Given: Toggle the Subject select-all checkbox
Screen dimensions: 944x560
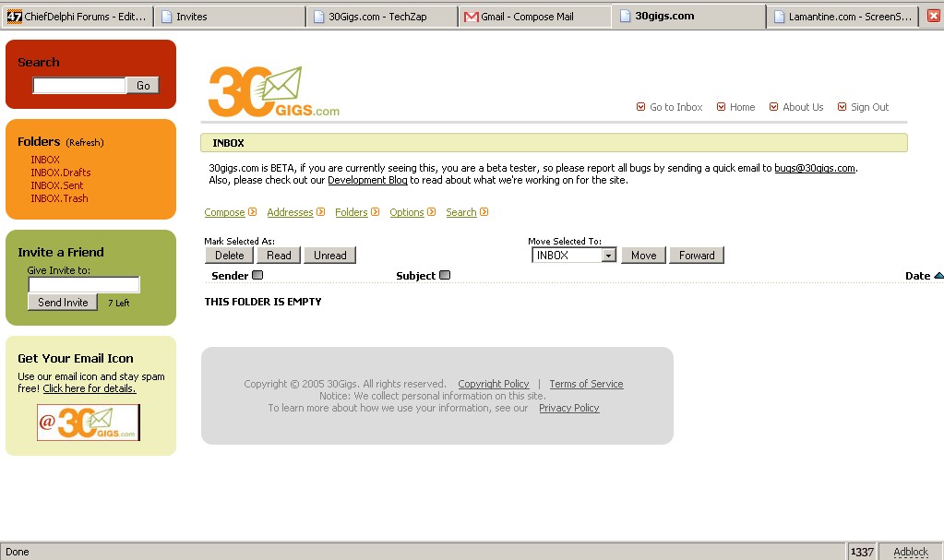Looking at the screenshot, I should 445,275.
